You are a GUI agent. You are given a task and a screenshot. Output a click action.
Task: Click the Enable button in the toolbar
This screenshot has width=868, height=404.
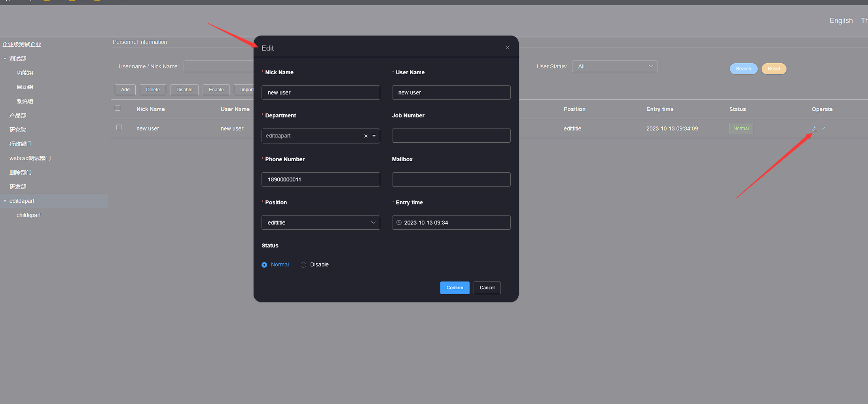coord(216,90)
